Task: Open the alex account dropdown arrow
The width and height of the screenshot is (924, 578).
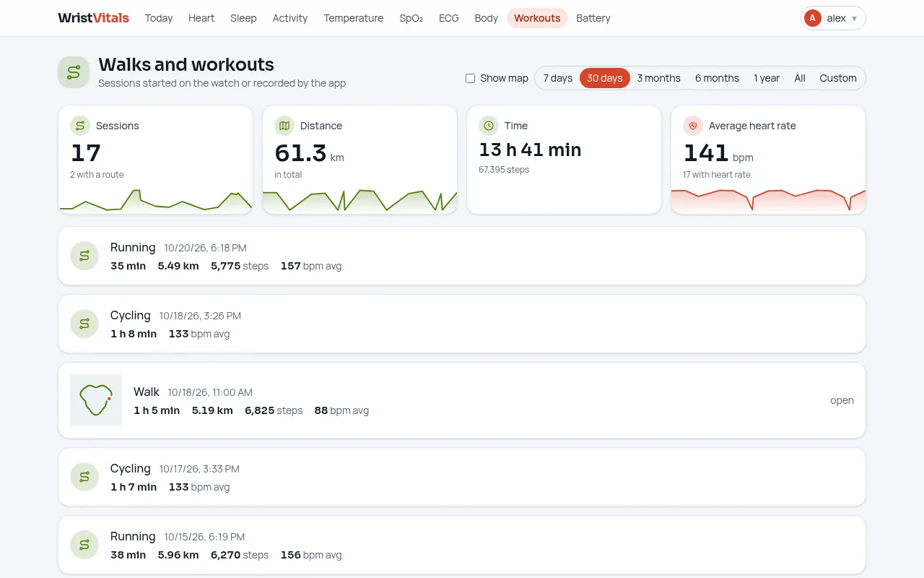Action: pos(855,19)
